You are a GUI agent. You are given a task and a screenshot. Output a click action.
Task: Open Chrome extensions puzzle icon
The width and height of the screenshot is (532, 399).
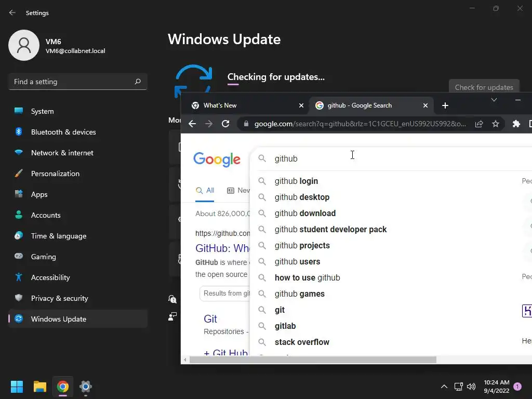pyautogui.click(x=516, y=124)
